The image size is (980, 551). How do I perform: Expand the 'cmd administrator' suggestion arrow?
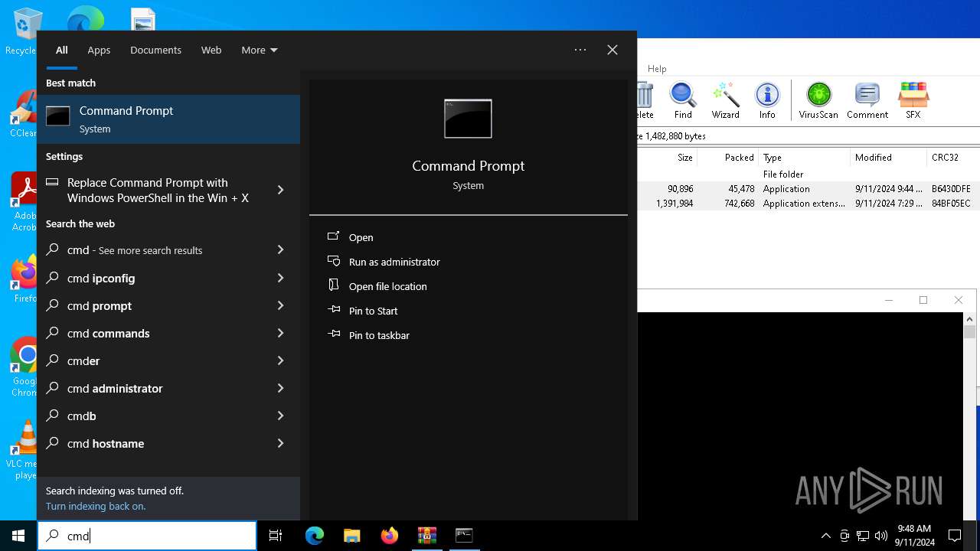(x=280, y=388)
